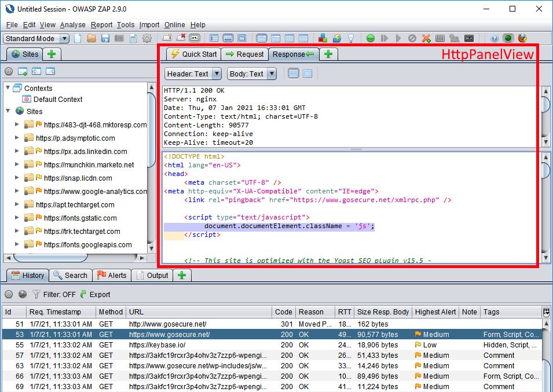Click the Snapshot Session camera icon
This screenshot has width=553, height=392.
tap(119, 38)
